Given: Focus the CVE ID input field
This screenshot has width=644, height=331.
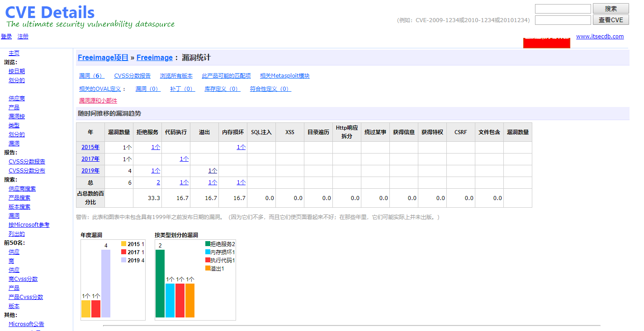Looking at the screenshot, I should [563, 20].
